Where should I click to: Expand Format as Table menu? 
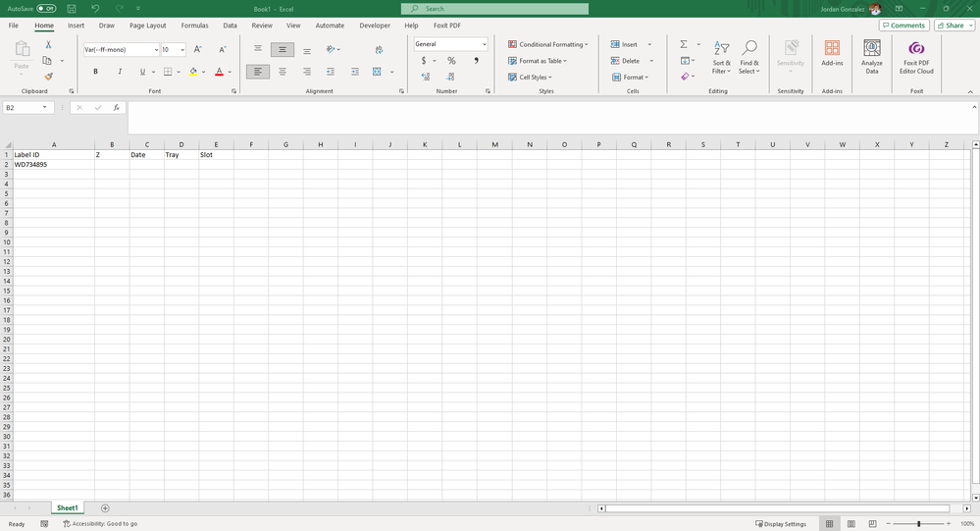point(538,61)
